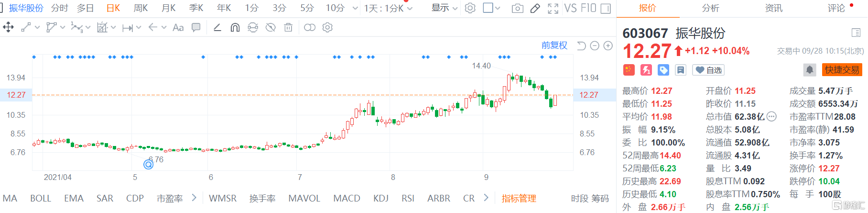Select the chart projection measuring tool
The height and width of the screenshot is (213, 868).
pyautogui.click(x=102, y=27)
